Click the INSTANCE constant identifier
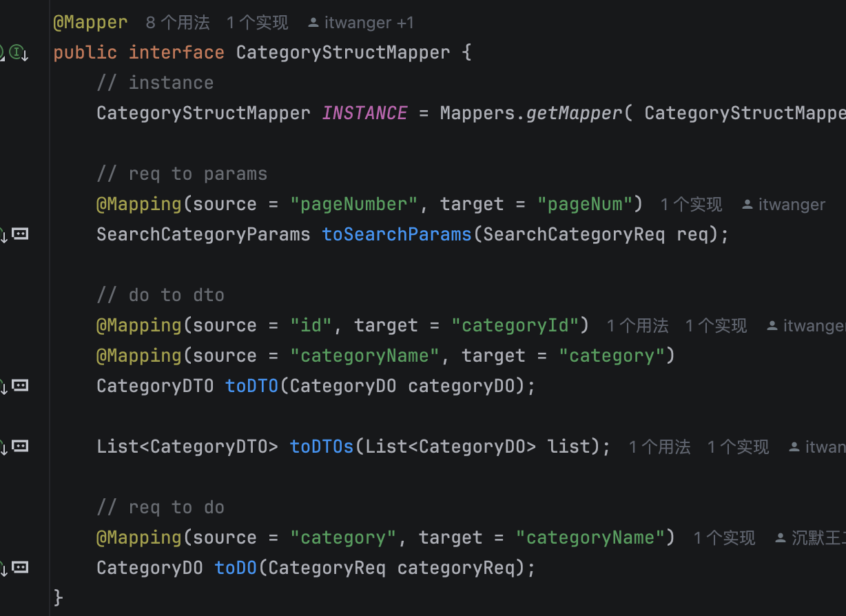846x616 pixels. 364,113
